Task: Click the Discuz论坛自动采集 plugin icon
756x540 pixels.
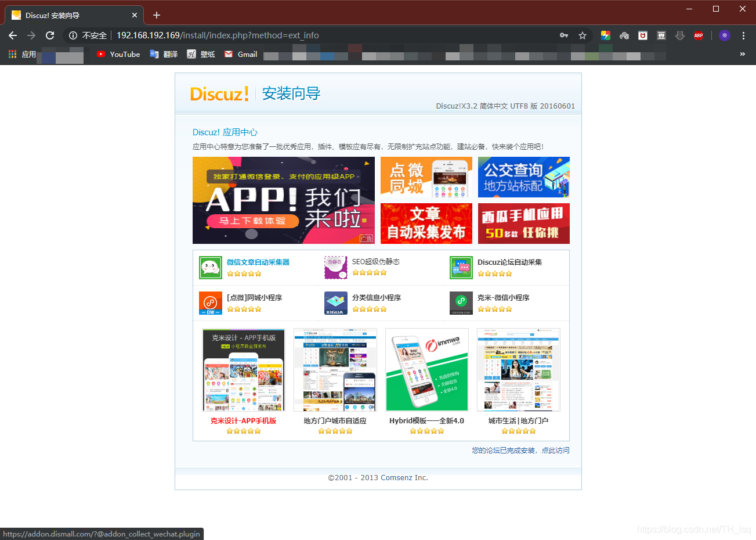Action: (461, 268)
